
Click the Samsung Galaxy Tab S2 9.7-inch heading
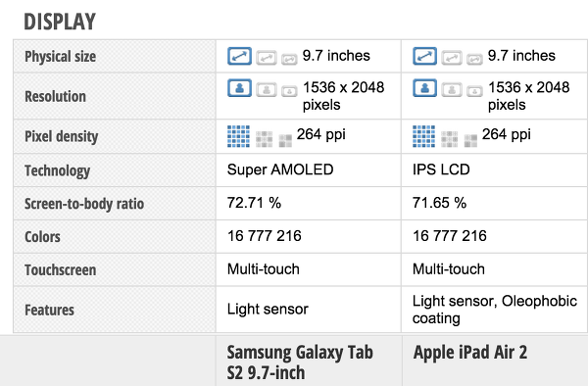click(x=300, y=362)
